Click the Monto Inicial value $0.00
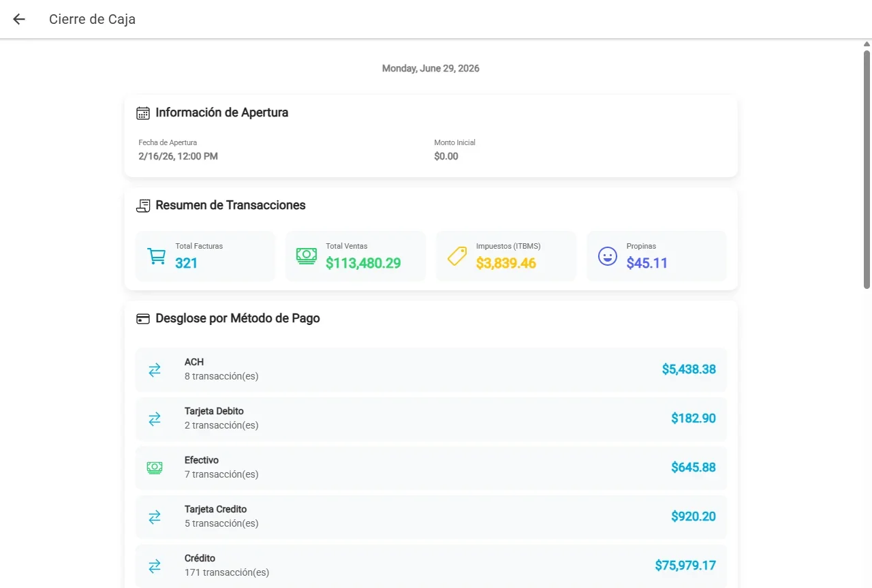Screen dimensions: 872x588 446,157
